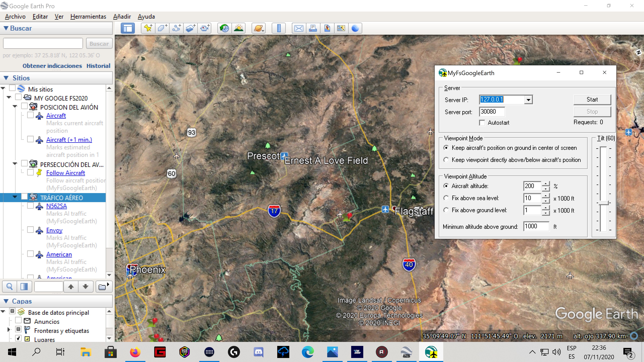Viewport: 644px width, 362px height.
Task: Open the Server IP dropdown
Action: pos(528,100)
